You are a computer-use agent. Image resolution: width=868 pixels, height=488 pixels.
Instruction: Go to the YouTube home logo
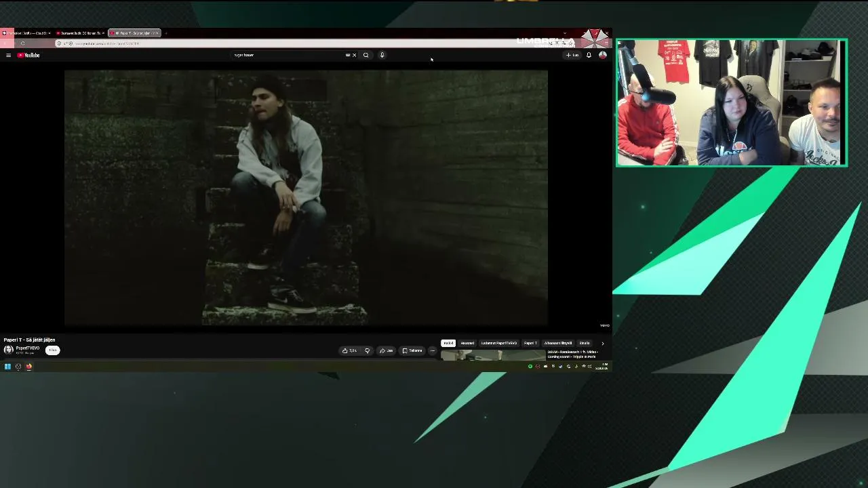pyautogui.click(x=28, y=55)
